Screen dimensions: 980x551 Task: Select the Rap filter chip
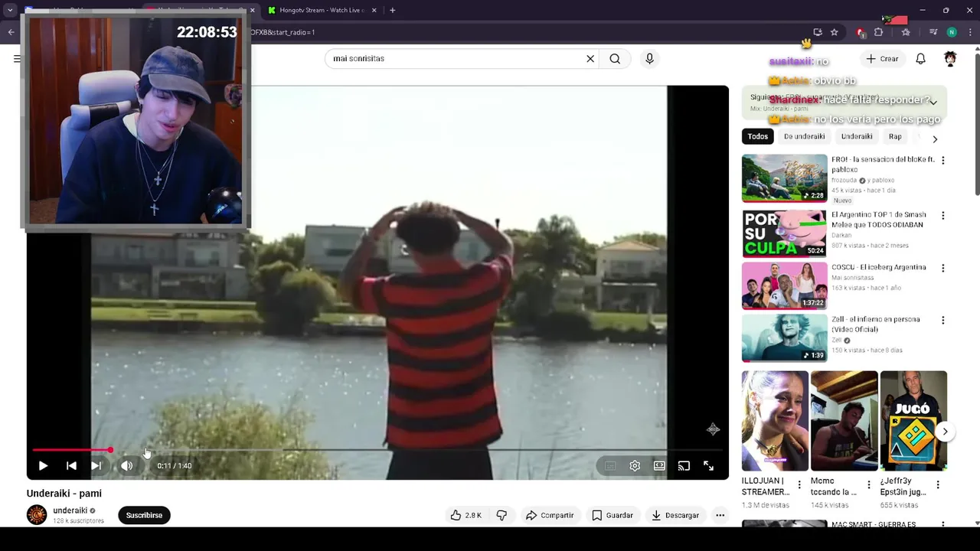click(895, 136)
